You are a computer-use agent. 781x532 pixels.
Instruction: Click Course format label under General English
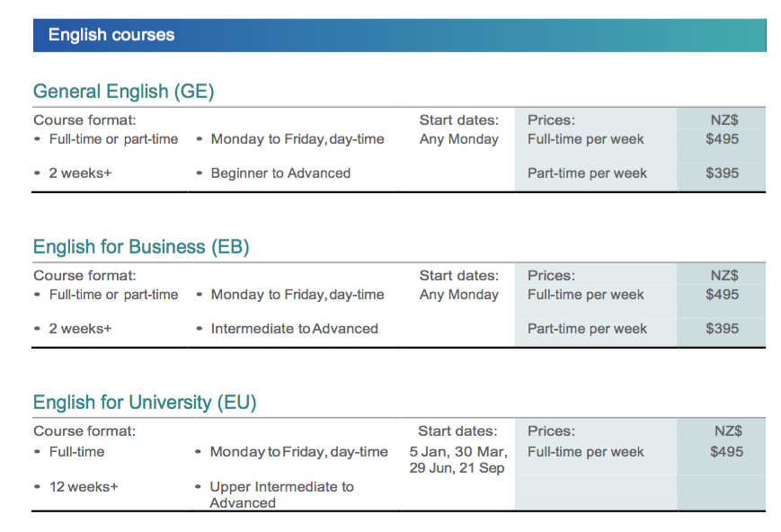(84, 120)
